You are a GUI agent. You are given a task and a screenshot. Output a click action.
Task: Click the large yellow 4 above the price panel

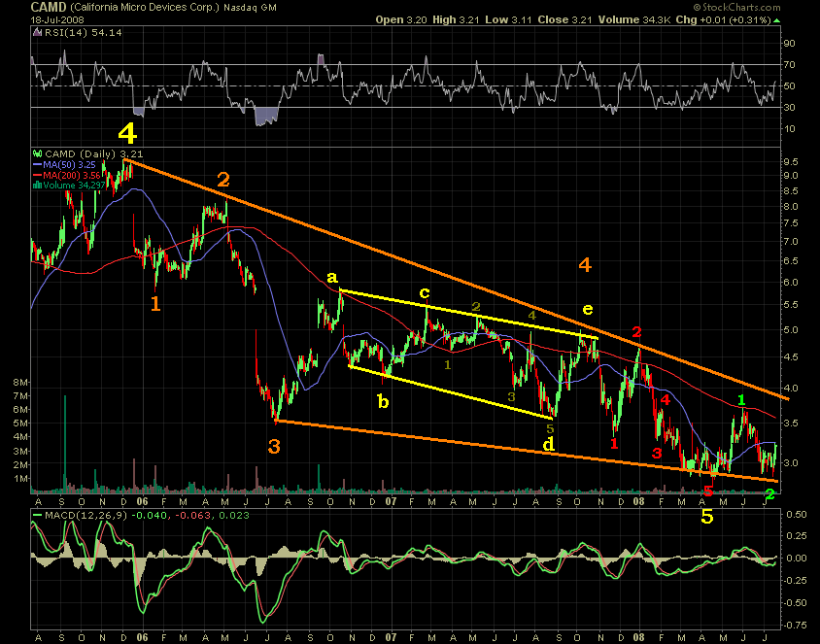pos(127,133)
